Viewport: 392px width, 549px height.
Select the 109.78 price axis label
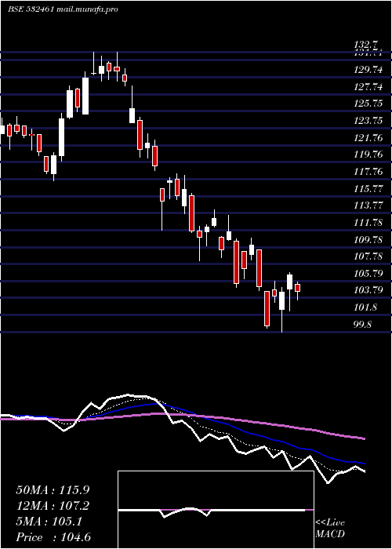(x=368, y=240)
